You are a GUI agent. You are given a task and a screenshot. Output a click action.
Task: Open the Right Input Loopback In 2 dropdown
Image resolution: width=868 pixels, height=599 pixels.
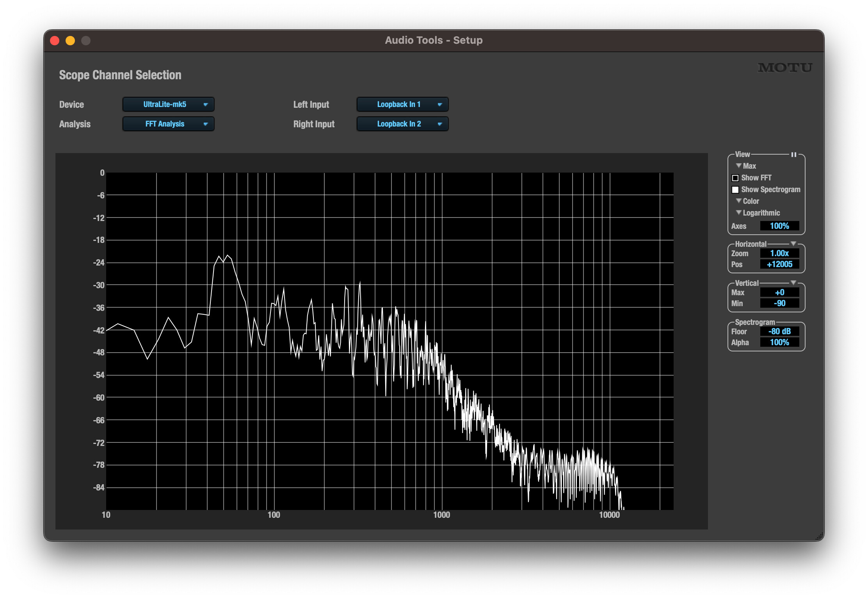point(402,124)
